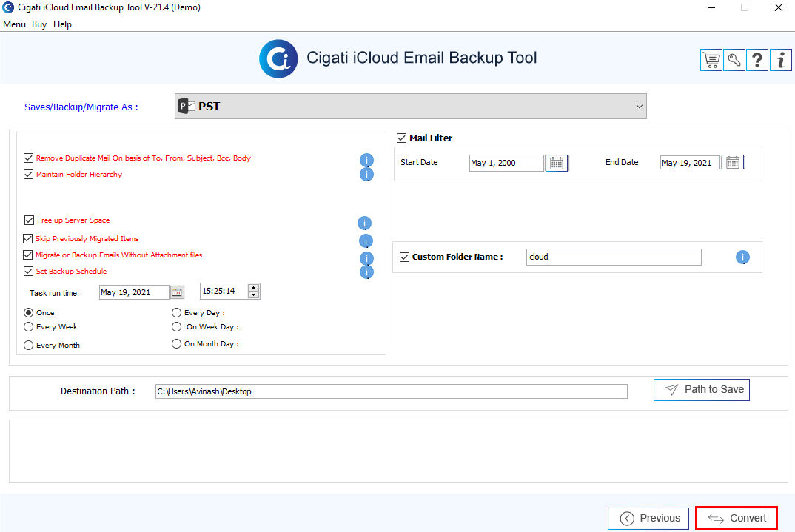Click the activation key icon

coord(734,60)
